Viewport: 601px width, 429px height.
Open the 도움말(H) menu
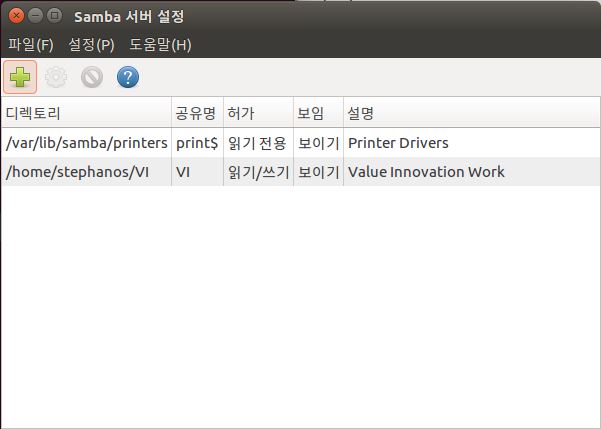(160, 45)
